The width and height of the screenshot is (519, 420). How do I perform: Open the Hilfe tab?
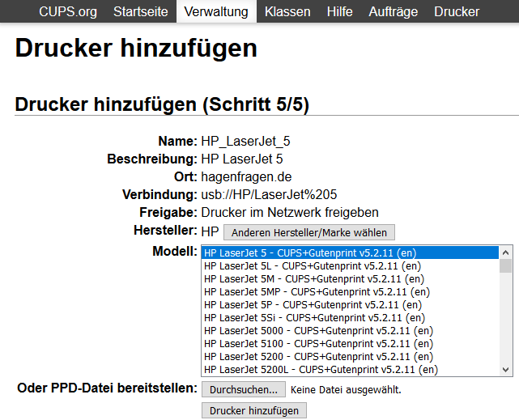(339, 11)
